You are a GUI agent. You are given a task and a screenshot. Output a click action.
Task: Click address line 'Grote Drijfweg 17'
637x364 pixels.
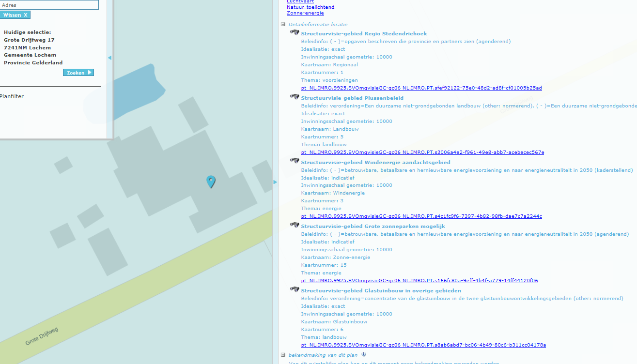tap(29, 40)
